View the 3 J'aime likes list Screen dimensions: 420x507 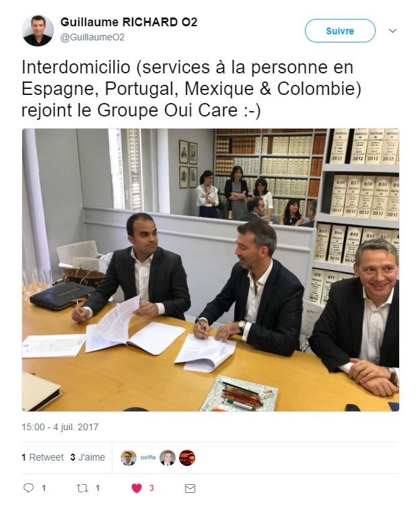[x=87, y=457]
